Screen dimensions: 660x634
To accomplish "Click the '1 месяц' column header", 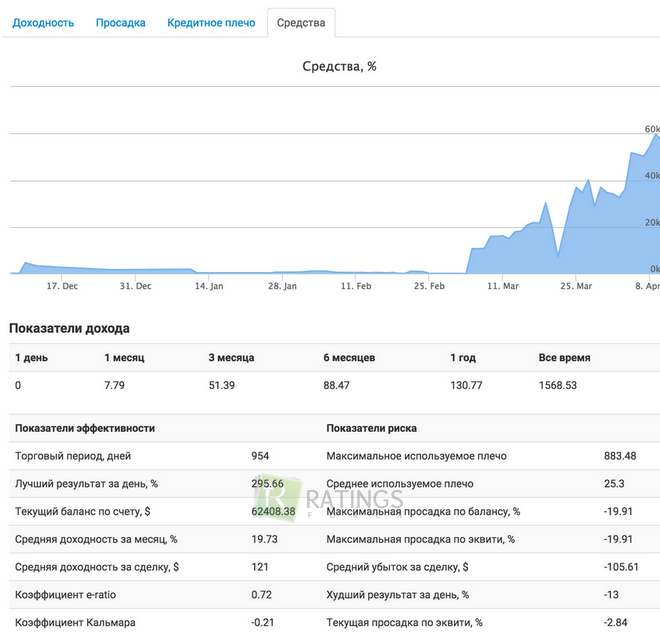I will point(125,358).
